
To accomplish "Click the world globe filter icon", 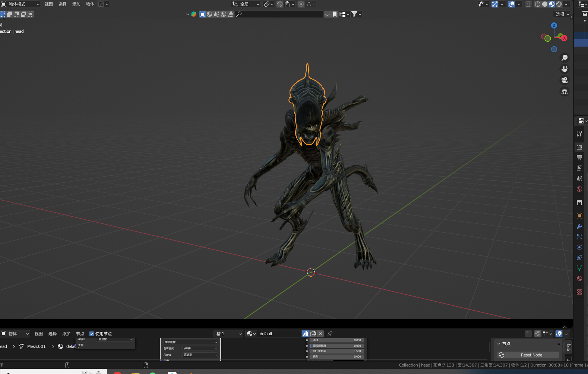I will [224, 14].
